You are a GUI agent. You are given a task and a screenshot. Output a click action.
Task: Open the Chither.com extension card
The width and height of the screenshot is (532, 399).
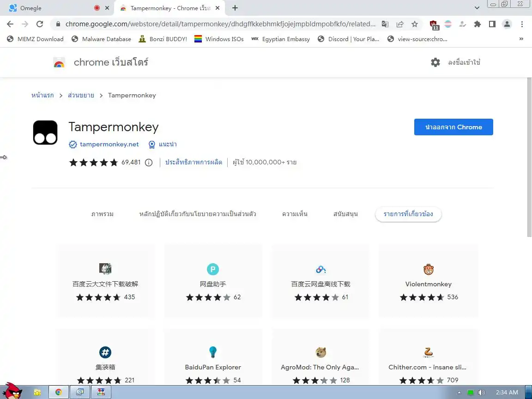coord(428,357)
